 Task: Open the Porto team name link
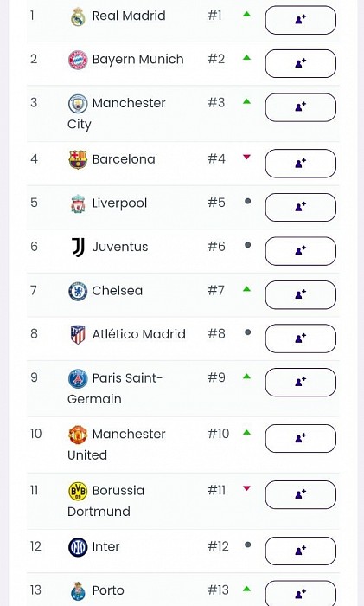tap(108, 590)
